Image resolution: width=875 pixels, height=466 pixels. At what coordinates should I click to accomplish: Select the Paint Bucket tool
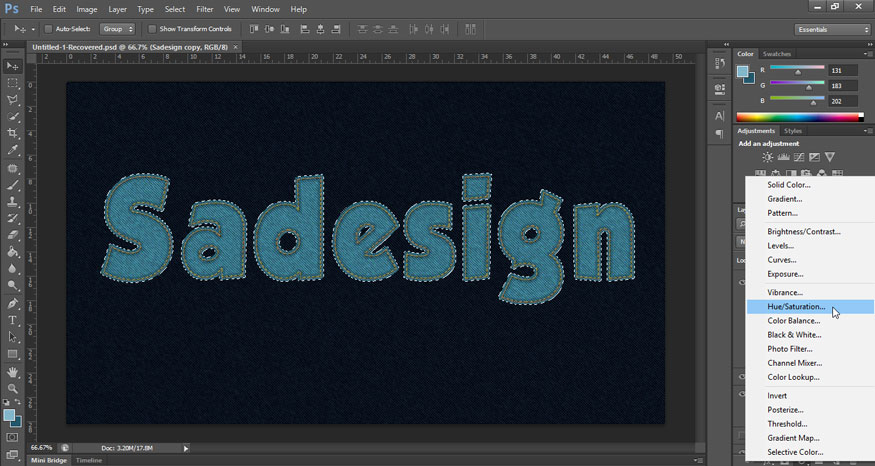[12, 252]
